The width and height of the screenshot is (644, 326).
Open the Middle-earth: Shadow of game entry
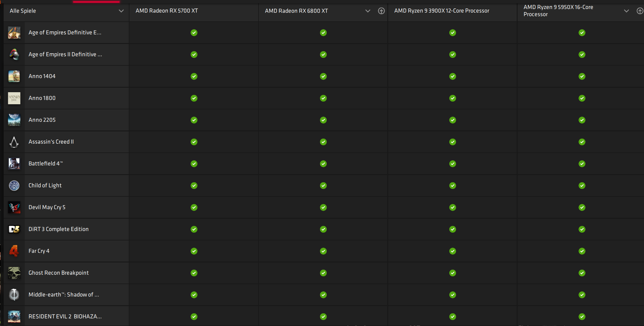click(x=64, y=295)
